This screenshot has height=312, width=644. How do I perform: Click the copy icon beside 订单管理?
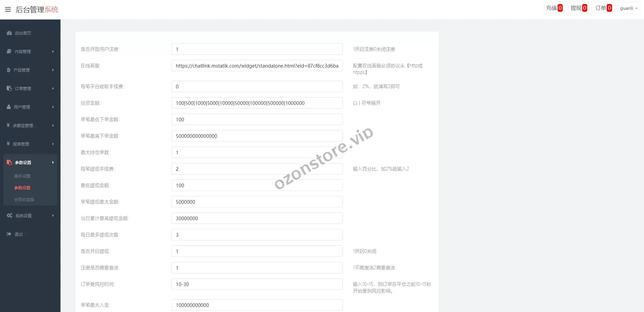coord(9,88)
